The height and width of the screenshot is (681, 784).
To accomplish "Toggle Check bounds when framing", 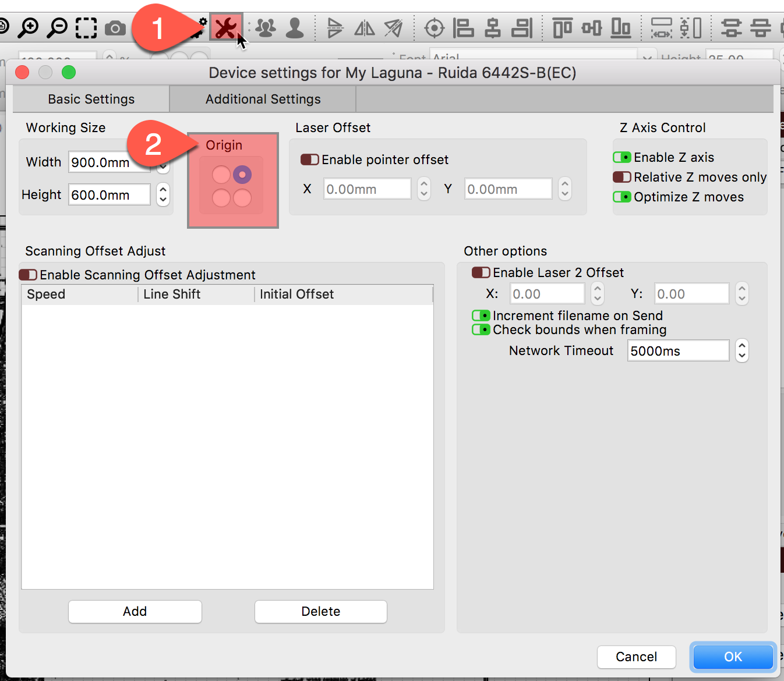I will click(481, 329).
